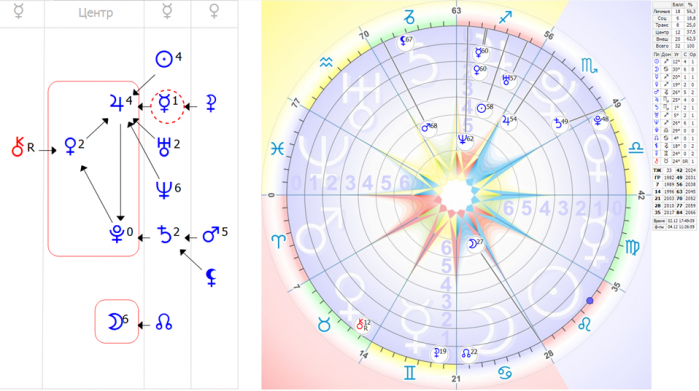The height and width of the screenshot is (391, 699).
Task: Click the Aries sign on the zodiac ring
Action: pyautogui.click(x=279, y=241)
